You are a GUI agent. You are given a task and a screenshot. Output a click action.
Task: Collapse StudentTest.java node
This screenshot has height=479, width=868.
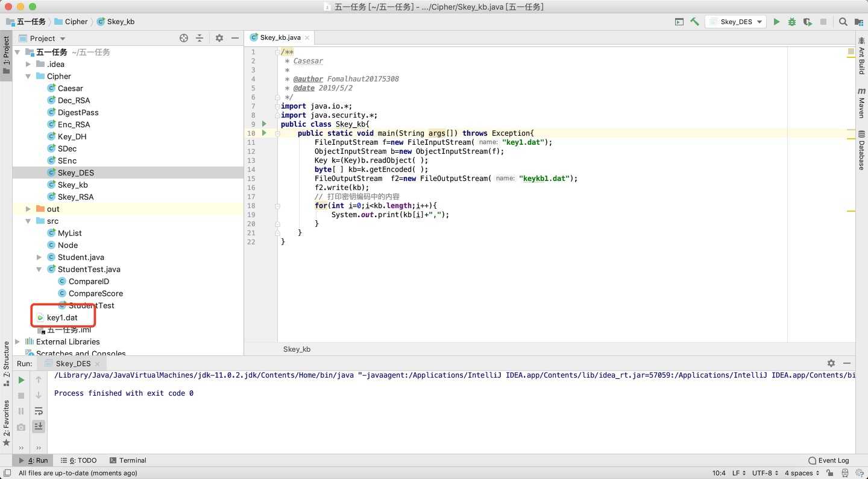[x=39, y=269]
